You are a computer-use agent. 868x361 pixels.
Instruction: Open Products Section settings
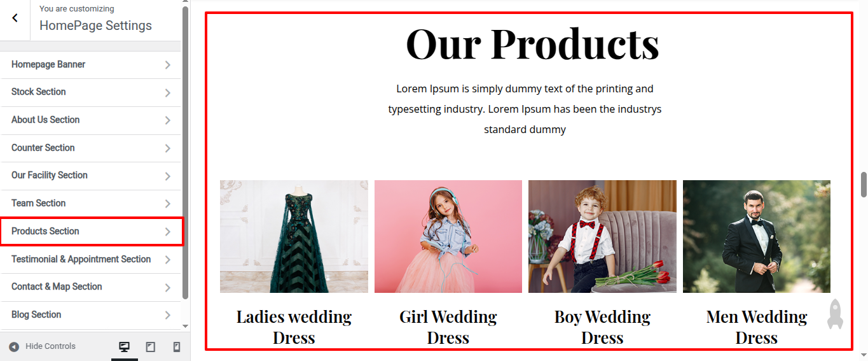(x=92, y=231)
